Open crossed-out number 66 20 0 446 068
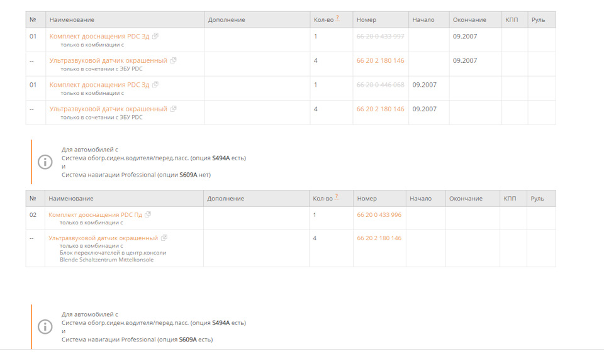 (380, 85)
